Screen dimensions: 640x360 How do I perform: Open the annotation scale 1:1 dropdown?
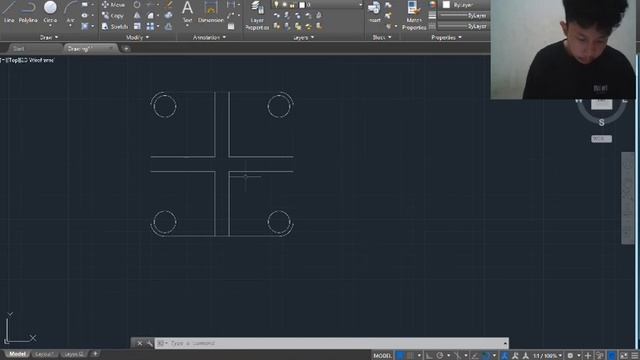click(547, 356)
